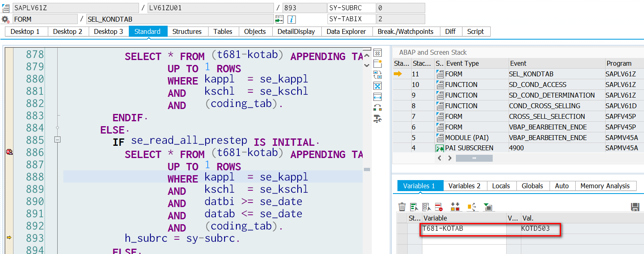This screenshot has height=254, width=644.
Task: Click the green PAI SUBSCREEN icon in row 4
Action: (440, 148)
